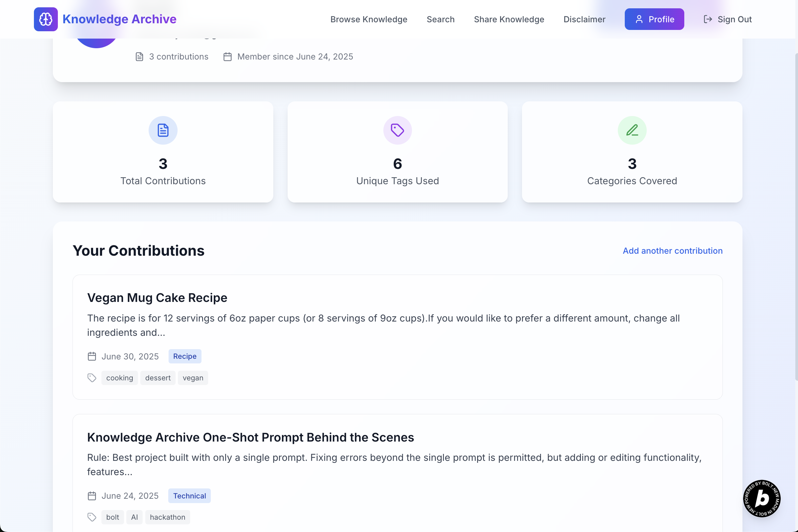798x532 pixels.
Task: Click the purple tag icon above Unique Tags Used
Action: [x=397, y=130]
